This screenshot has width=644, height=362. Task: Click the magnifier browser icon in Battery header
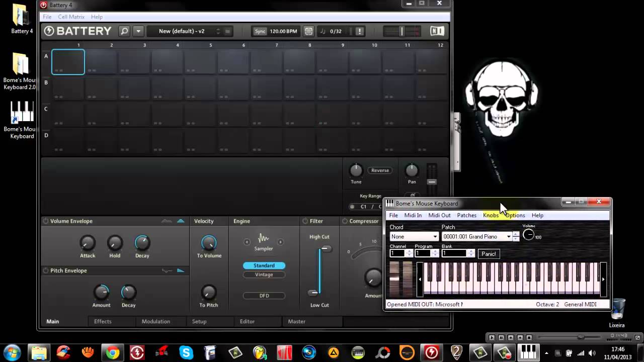tap(124, 31)
